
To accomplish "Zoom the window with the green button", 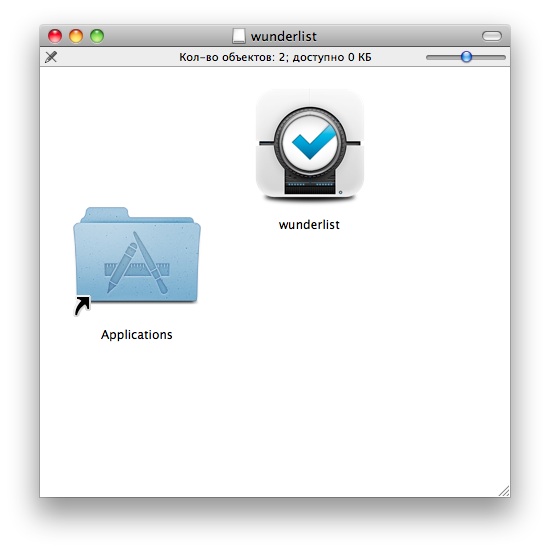I will (x=97, y=36).
